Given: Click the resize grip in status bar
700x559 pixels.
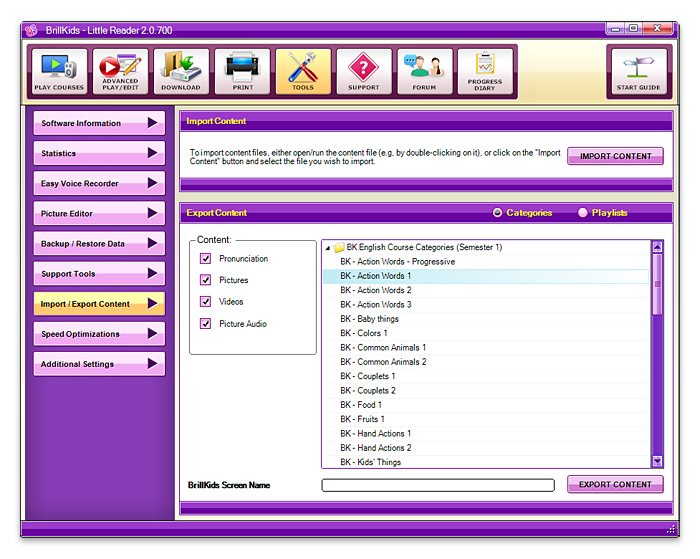Looking at the screenshot, I should 671,530.
